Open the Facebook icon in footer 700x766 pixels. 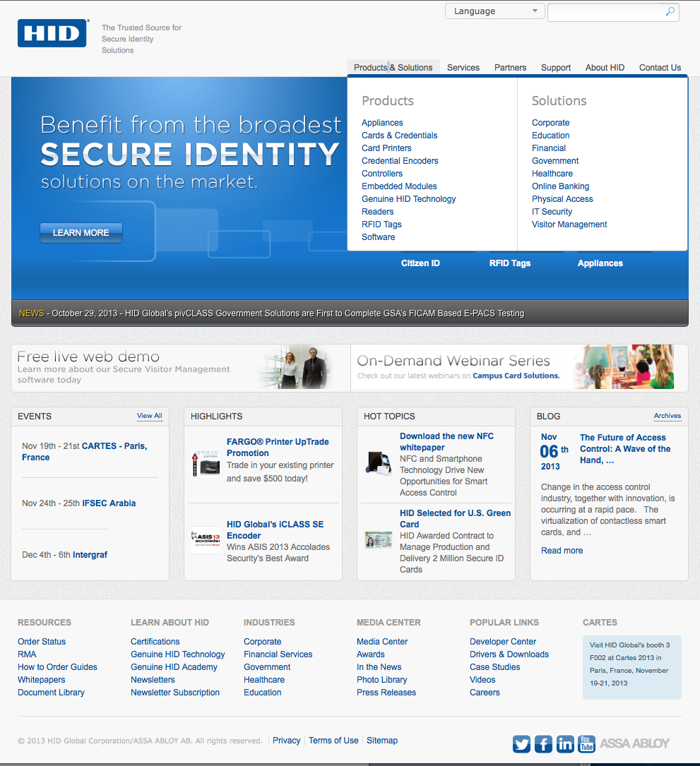tap(543, 743)
